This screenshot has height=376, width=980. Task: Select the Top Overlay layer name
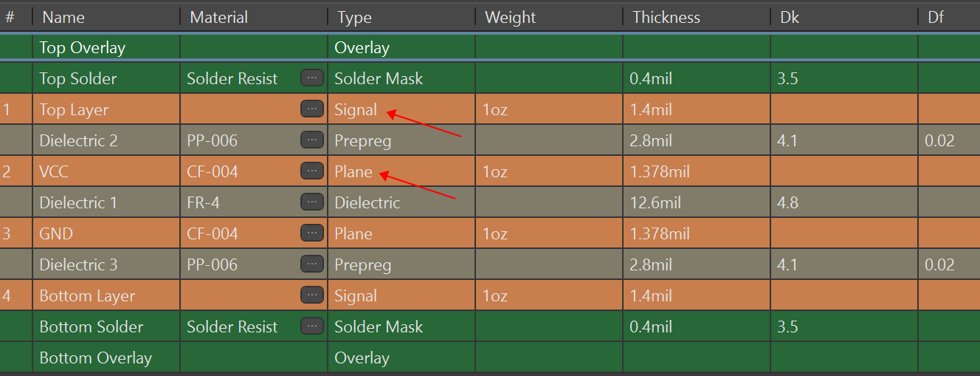click(83, 47)
